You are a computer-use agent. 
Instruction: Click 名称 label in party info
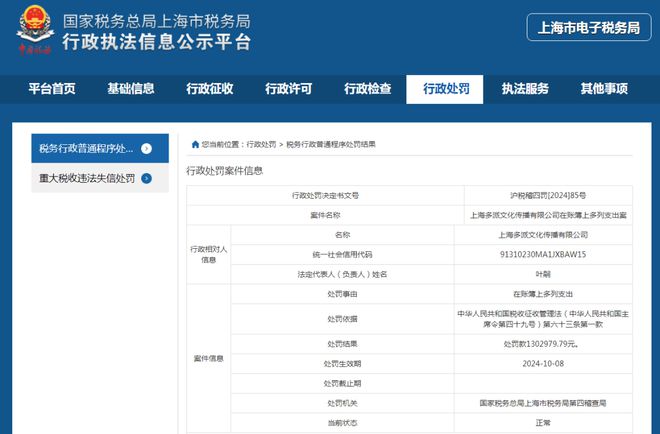click(342, 235)
